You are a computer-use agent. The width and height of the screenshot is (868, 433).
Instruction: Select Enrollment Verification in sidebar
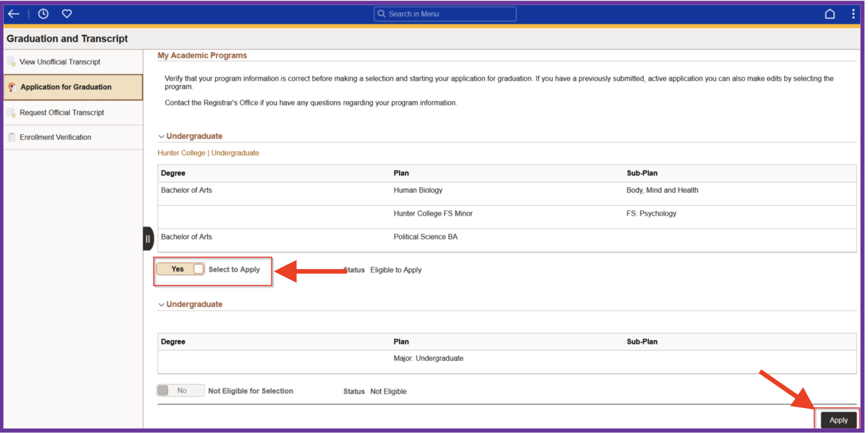(55, 137)
